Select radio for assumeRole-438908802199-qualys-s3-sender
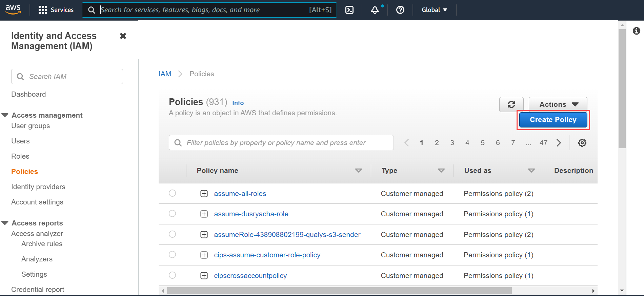 point(173,234)
